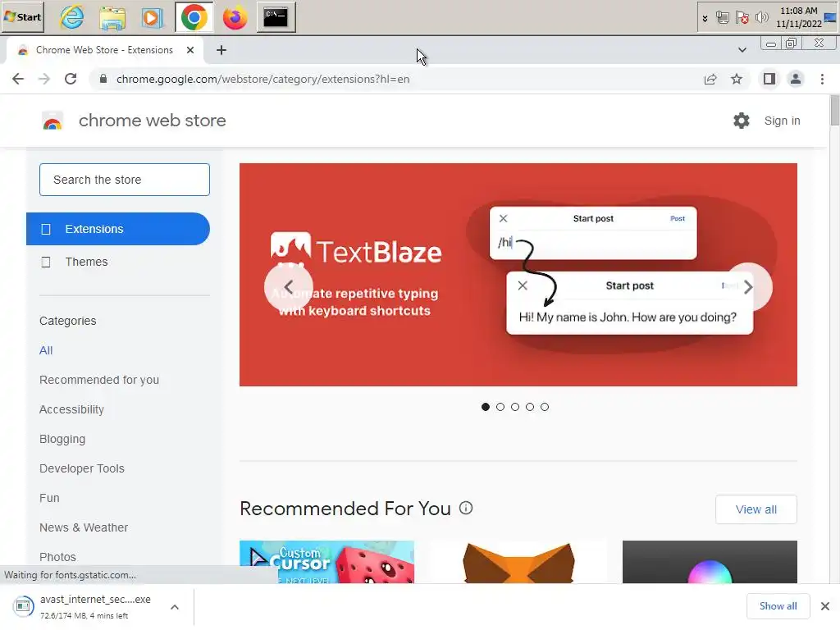Choose the News & Weather category
The height and width of the screenshot is (630, 840).
tap(84, 527)
